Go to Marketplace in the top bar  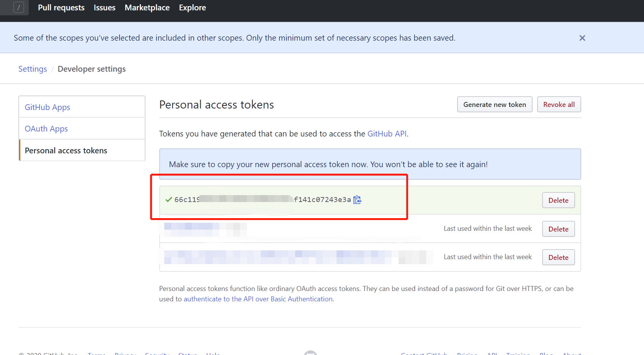click(147, 8)
